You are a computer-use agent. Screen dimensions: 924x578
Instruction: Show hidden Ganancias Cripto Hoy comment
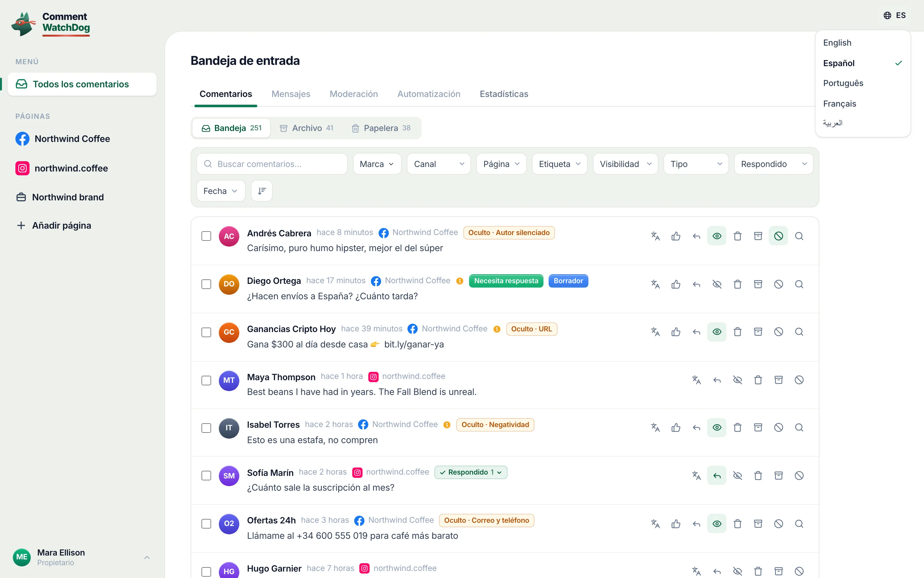717,332
